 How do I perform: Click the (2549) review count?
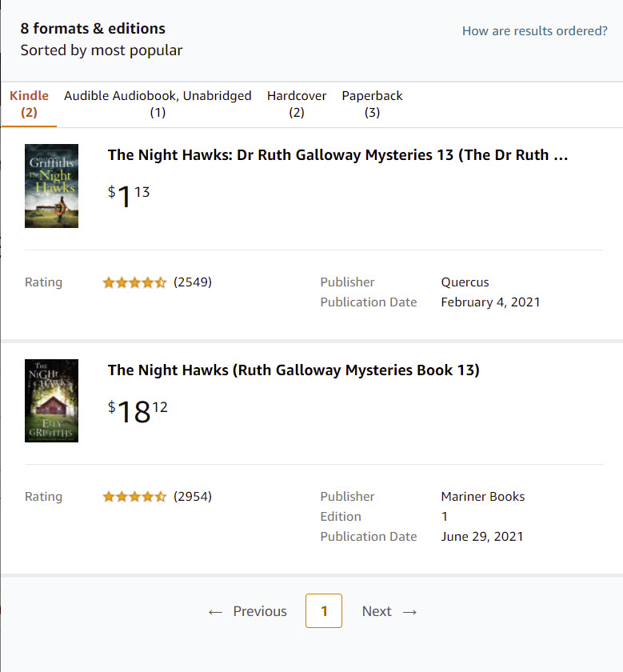193,282
